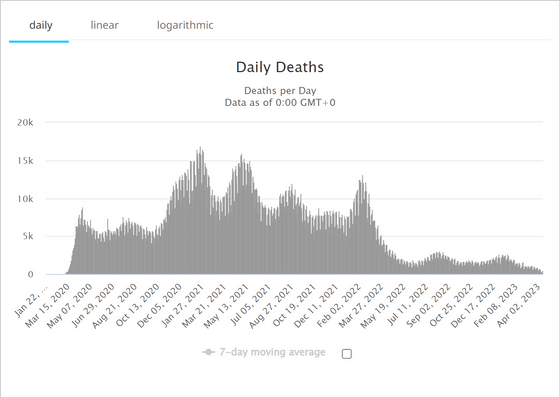This screenshot has width=560, height=398.
Task: Click the Sep 02, 2022 axis date
Action: tap(428, 305)
